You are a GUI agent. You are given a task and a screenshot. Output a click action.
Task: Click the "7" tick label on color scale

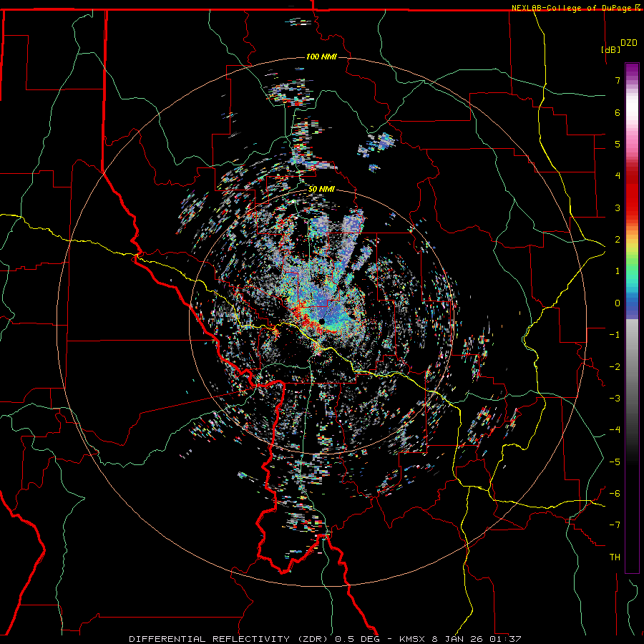(x=618, y=80)
